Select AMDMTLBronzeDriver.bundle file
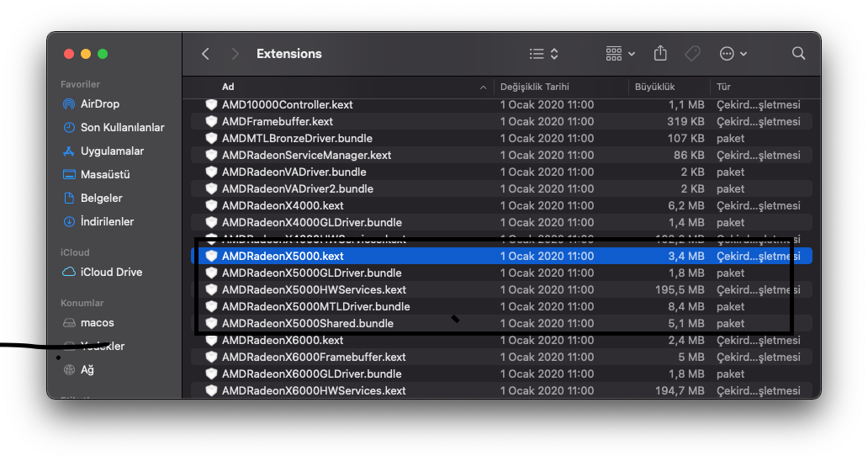Screen dimensions: 868x461 501,138
